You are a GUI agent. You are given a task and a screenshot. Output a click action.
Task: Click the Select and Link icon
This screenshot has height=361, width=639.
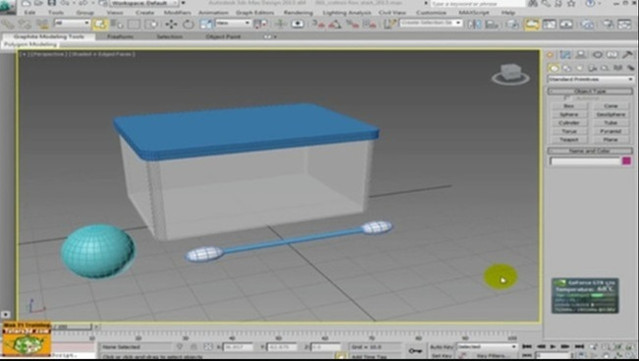coord(8,24)
